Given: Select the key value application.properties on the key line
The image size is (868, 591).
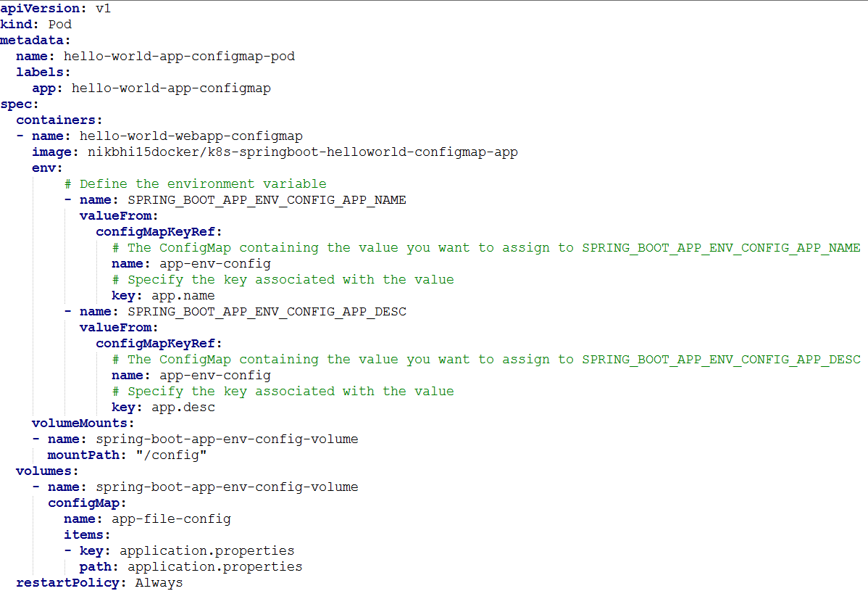Looking at the screenshot, I should click(207, 551).
